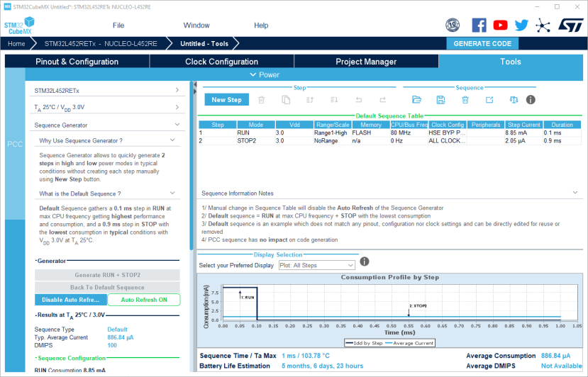Collapse the Power tools dropdown bar
Image resolution: width=588 pixels, height=377 pixels.
tap(265, 74)
